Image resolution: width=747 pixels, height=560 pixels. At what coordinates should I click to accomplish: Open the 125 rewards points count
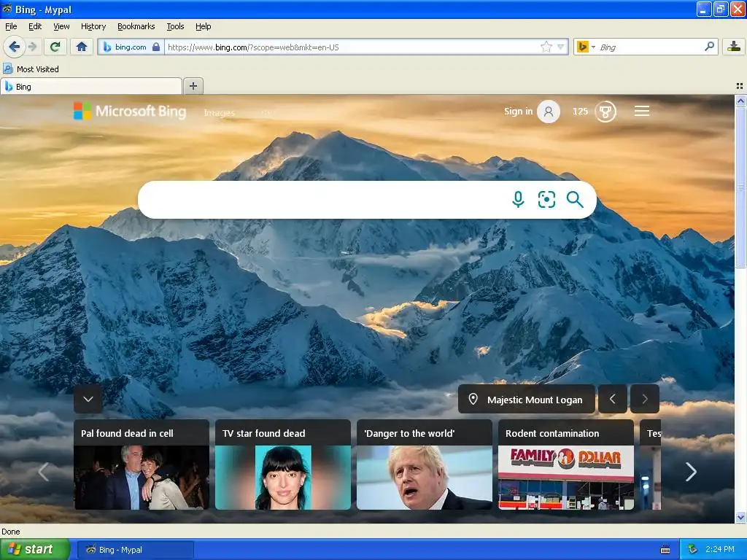coord(580,111)
